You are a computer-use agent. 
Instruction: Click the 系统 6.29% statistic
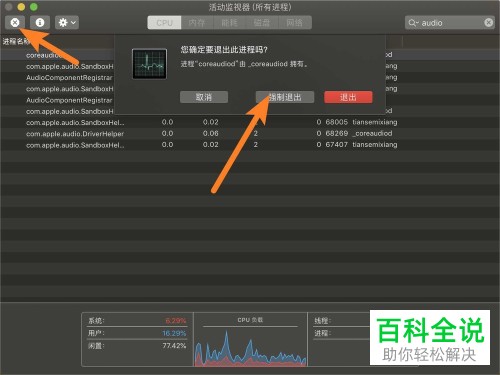(x=137, y=321)
